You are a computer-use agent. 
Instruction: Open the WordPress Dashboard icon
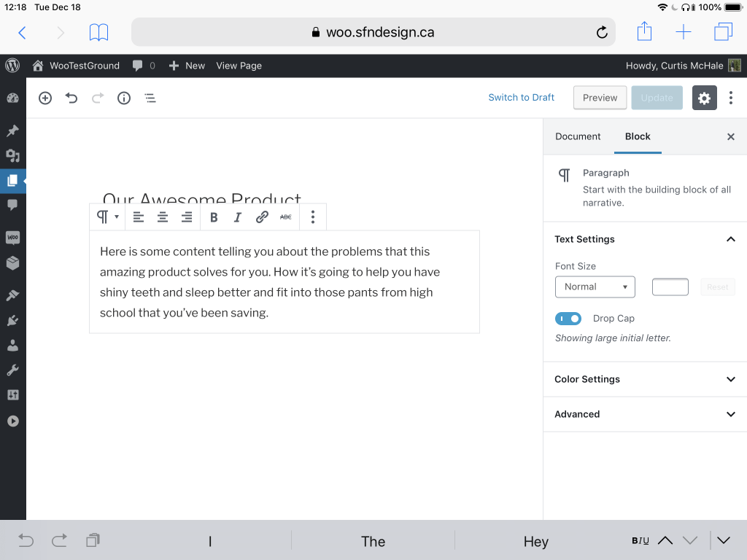point(12,98)
